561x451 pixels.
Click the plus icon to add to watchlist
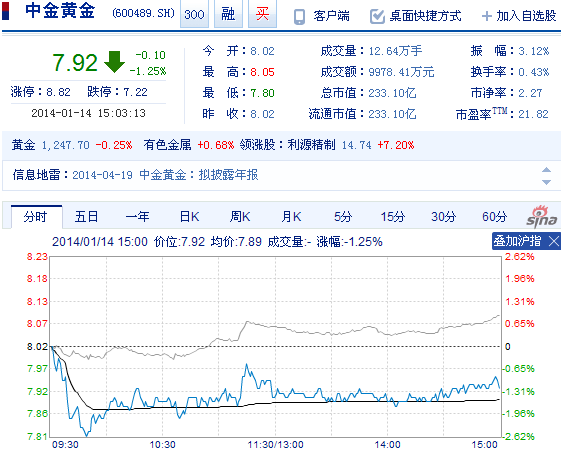487,16
